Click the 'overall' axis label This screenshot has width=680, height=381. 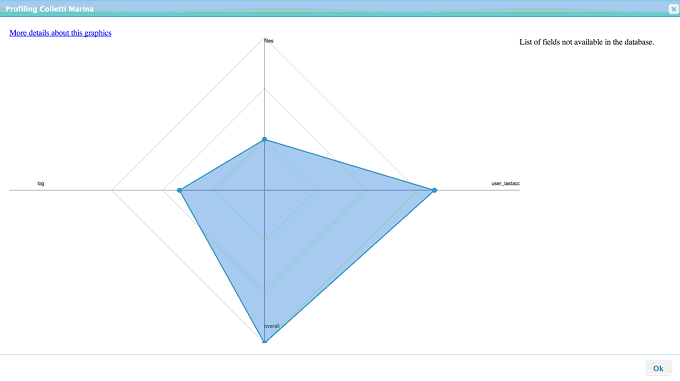tap(272, 326)
